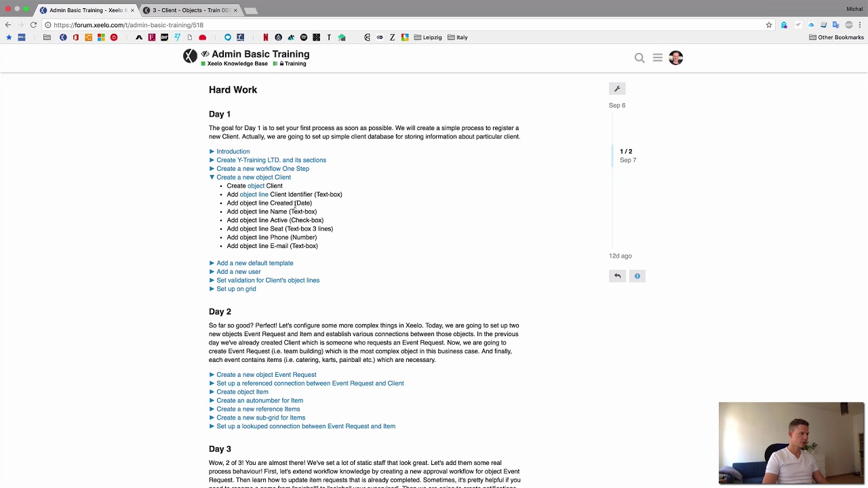Reload the page with the refresh icon
This screenshot has width=868, height=488.
coord(33,24)
